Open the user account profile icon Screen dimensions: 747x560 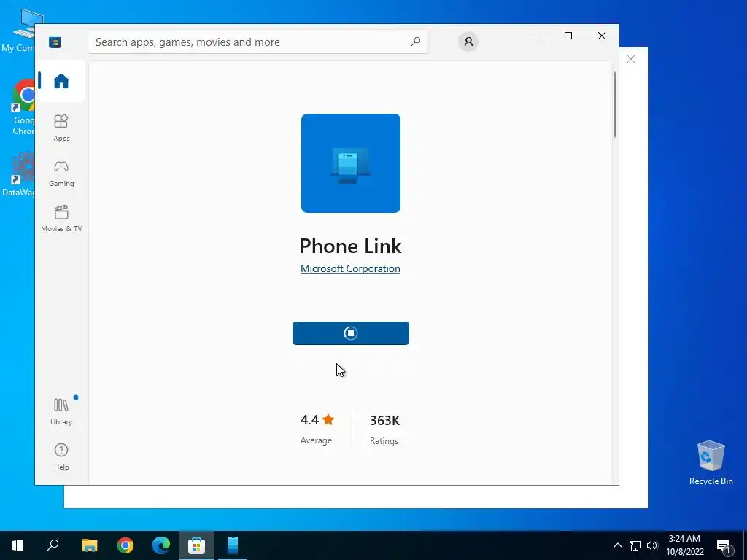468,42
